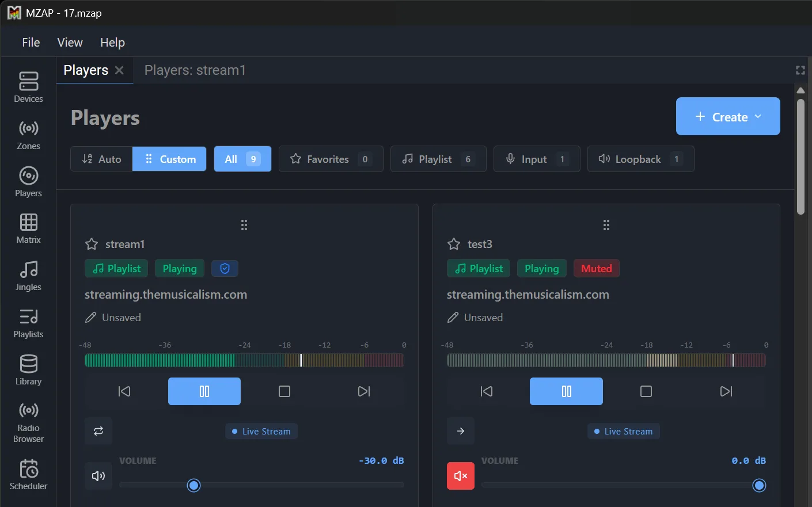The height and width of the screenshot is (507, 812).
Task: Click the drag handle on test3 card
Action: 606,225
